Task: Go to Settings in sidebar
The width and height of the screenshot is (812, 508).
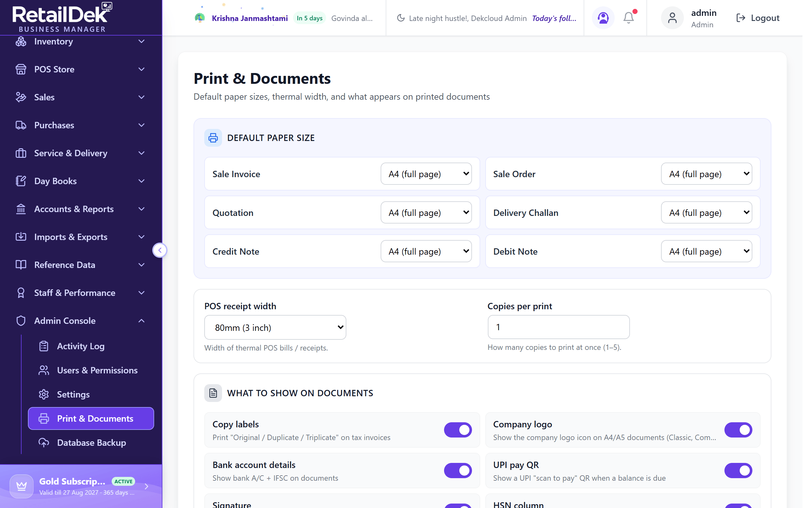Action: (x=91, y=394)
